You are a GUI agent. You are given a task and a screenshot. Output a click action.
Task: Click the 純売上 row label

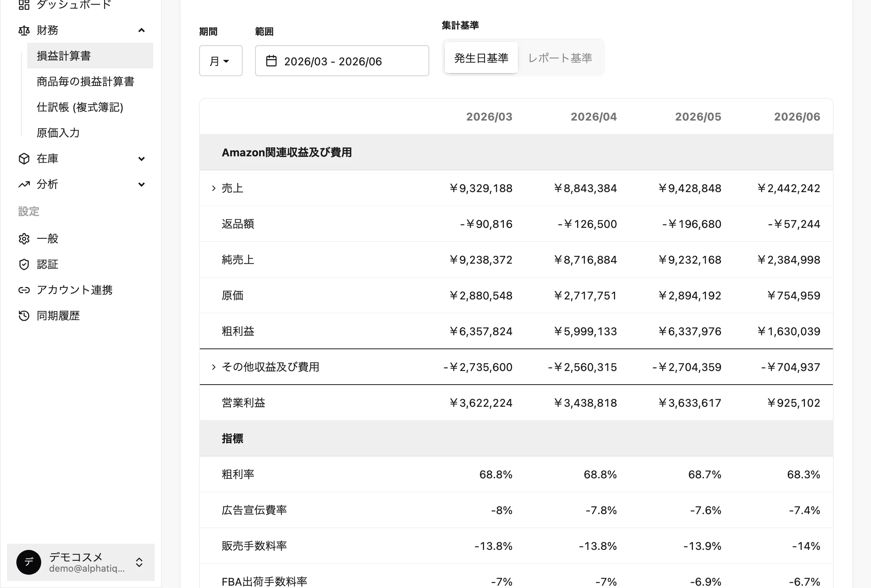click(238, 260)
